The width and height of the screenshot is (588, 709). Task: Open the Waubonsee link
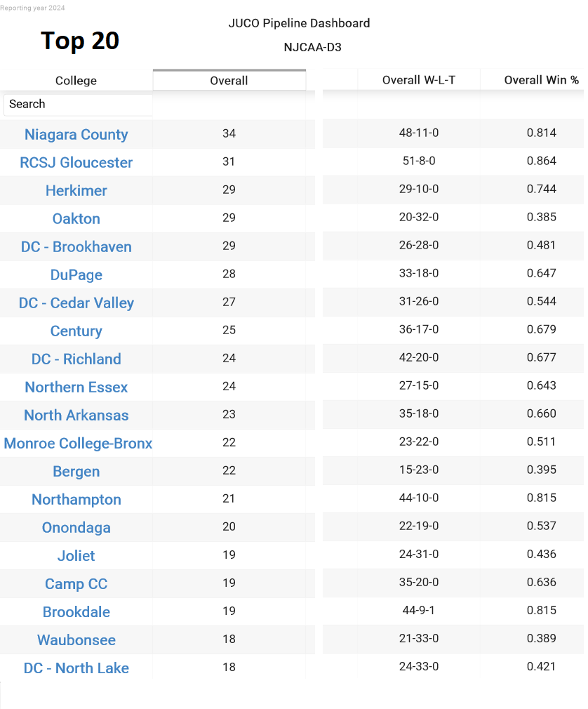point(76,640)
